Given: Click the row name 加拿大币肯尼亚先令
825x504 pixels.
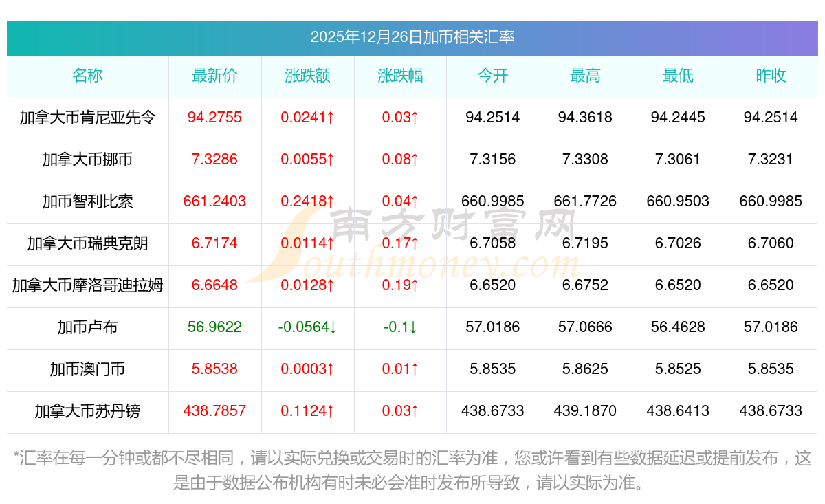Looking at the screenshot, I should [87, 118].
